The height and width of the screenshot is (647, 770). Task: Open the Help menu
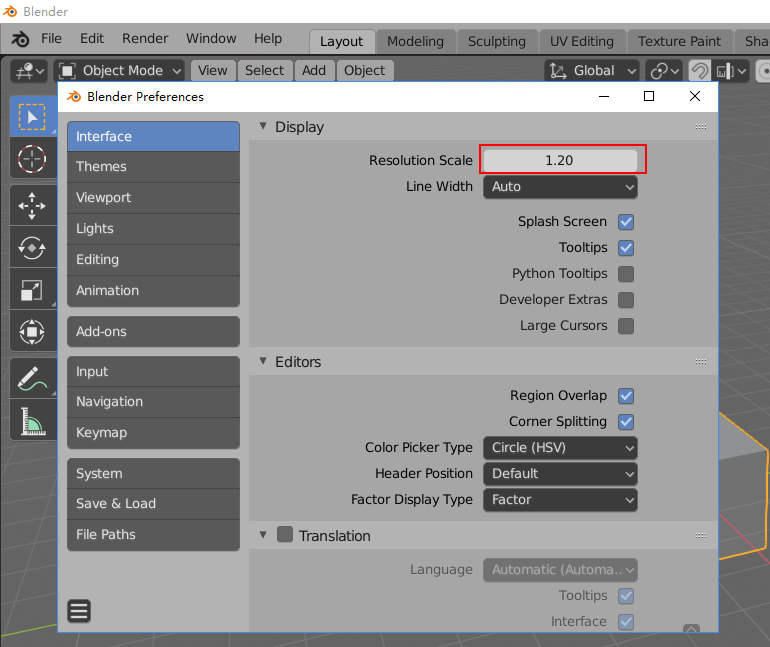[268, 39]
